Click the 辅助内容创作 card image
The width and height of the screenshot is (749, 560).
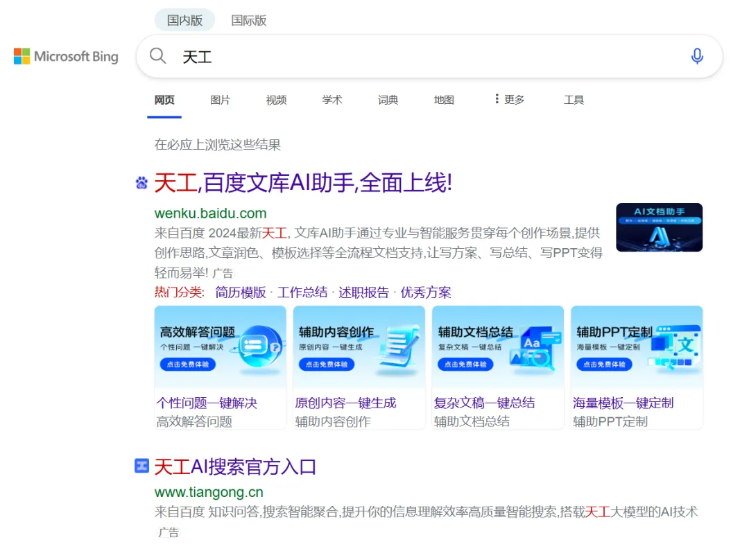(x=359, y=348)
